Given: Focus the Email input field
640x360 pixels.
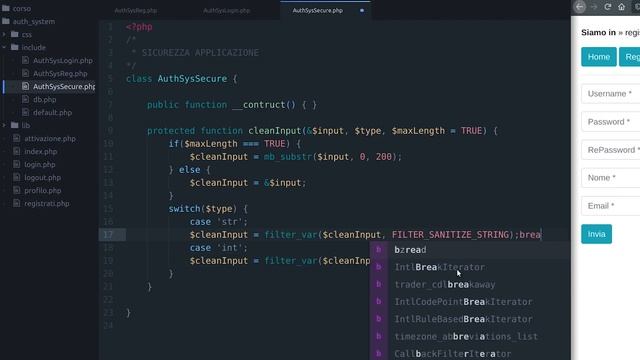Looking at the screenshot, I should point(611,206).
